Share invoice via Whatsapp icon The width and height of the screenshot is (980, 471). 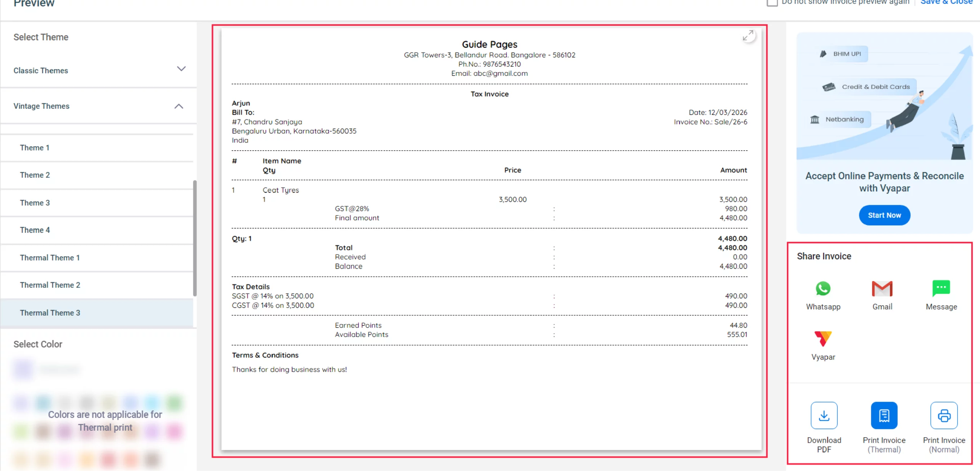[823, 289]
